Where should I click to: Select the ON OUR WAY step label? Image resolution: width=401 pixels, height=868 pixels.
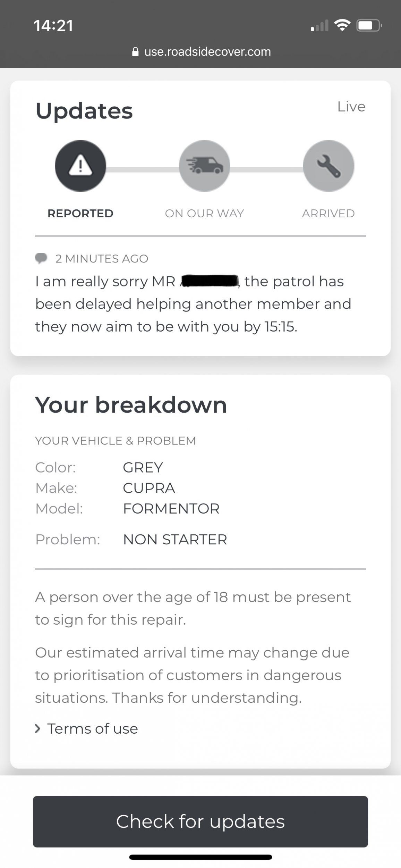(x=204, y=213)
